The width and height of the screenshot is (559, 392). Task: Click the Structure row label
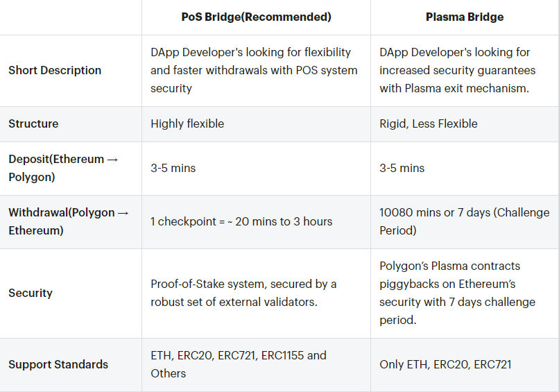(x=33, y=123)
